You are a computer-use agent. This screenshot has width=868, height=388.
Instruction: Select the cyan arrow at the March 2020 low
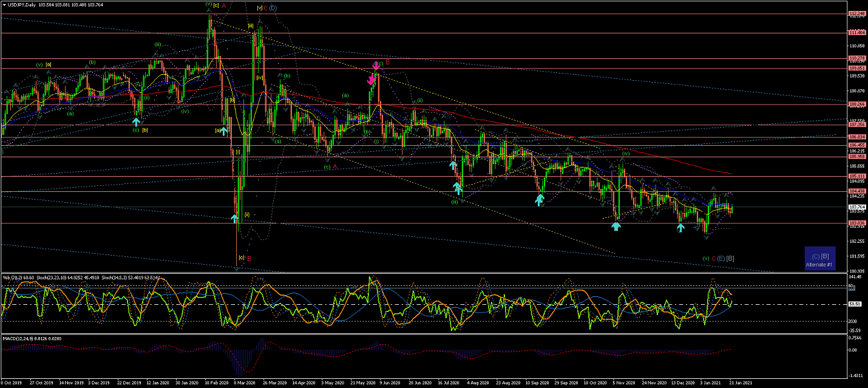(x=234, y=217)
